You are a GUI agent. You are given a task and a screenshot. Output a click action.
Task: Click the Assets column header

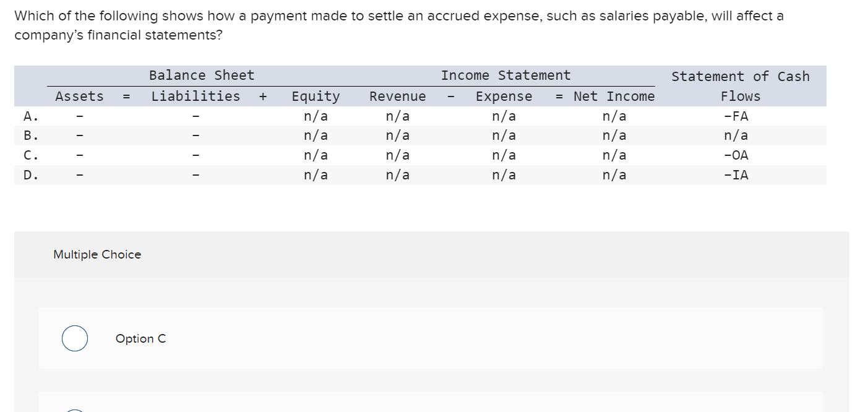point(79,96)
